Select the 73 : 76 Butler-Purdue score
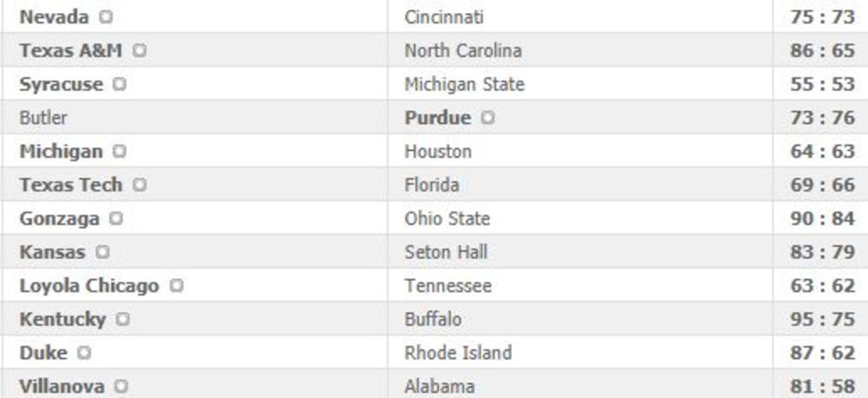The height and width of the screenshot is (398, 868). point(822,118)
